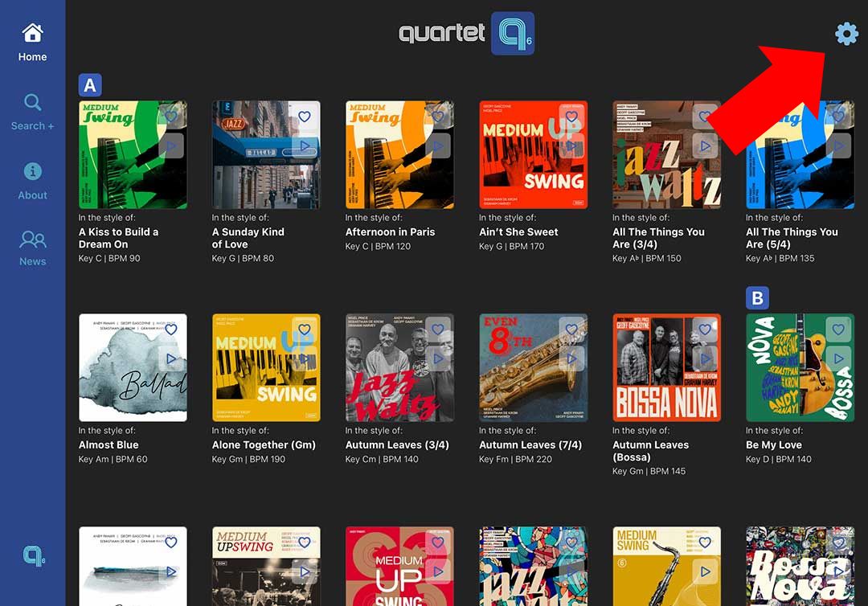
Task: Click Quartet logo at sidebar bottom
Action: tap(34, 555)
